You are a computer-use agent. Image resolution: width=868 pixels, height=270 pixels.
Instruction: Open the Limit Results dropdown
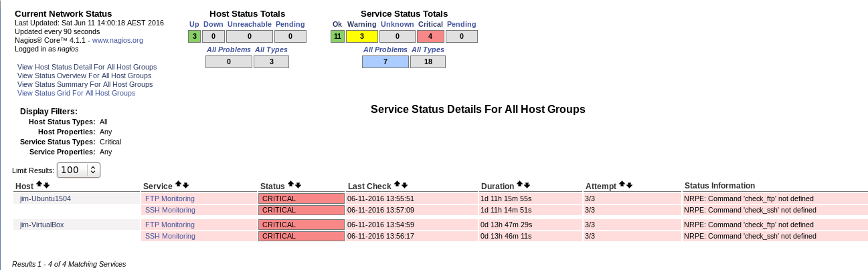(78, 170)
